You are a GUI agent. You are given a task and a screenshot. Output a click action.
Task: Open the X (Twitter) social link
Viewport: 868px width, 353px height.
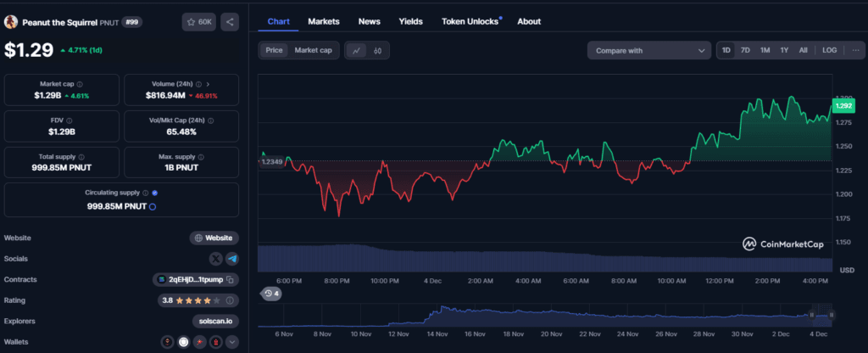tap(216, 259)
